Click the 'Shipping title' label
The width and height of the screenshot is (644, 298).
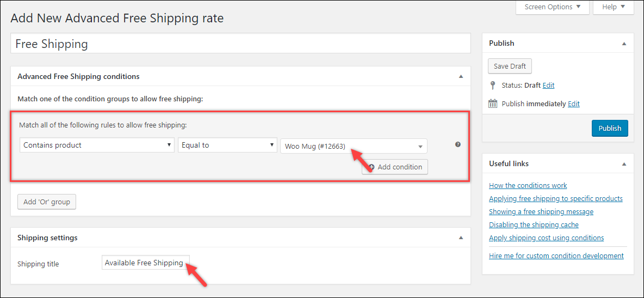point(38,264)
